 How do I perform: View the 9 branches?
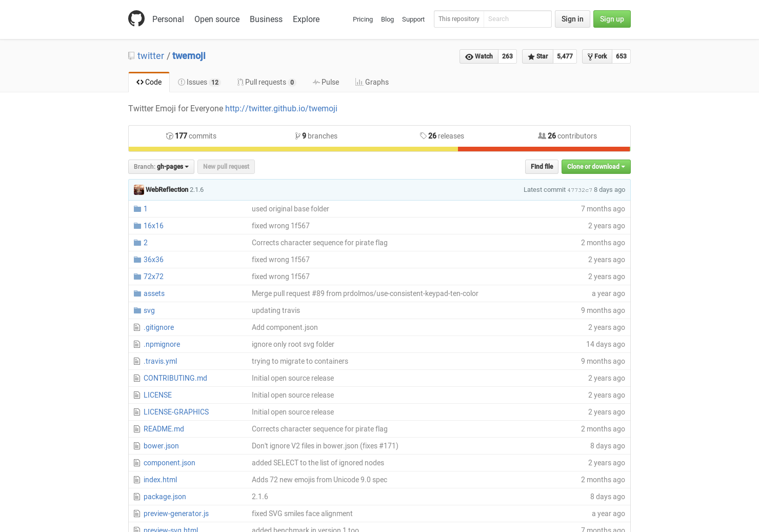(316, 136)
